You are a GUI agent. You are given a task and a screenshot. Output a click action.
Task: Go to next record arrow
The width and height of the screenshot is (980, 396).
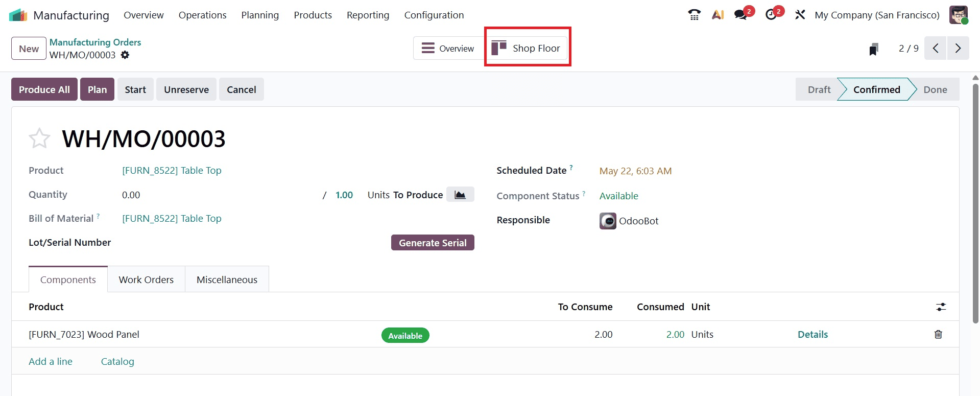958,48
